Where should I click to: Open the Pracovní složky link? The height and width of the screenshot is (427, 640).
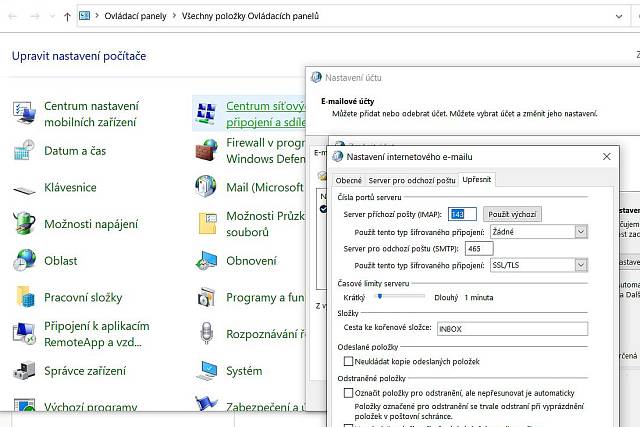click(x=83, y=298)
